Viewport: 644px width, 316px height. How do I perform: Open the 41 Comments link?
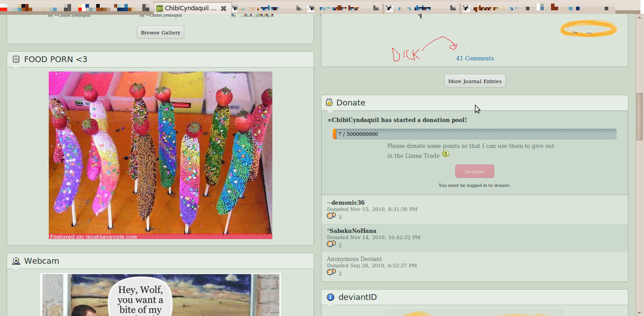click(475, 59)
